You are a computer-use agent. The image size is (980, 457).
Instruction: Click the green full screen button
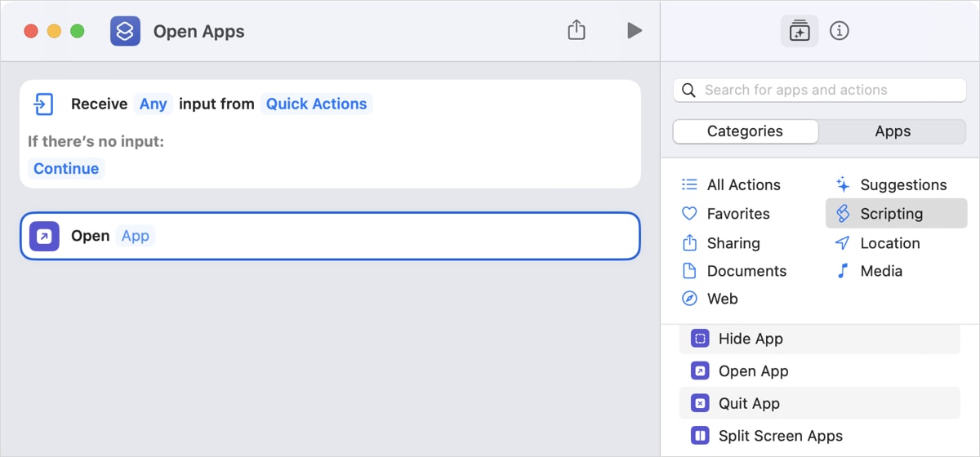(x=77, y=31)
